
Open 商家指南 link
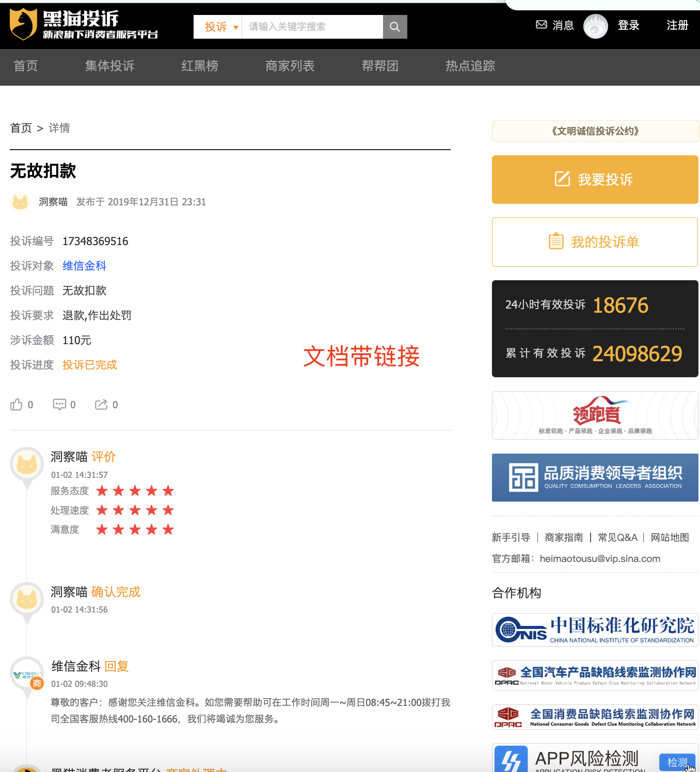pos(564,538)
